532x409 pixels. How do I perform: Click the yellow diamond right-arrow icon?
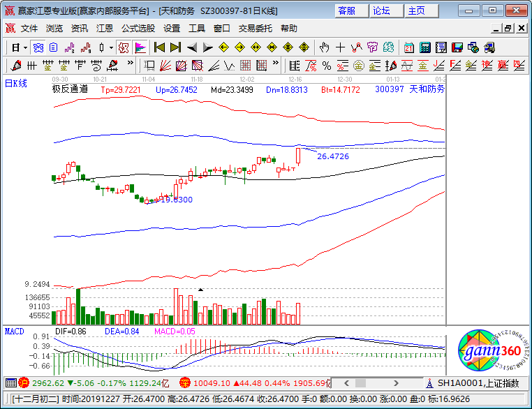tap(239, 47)
